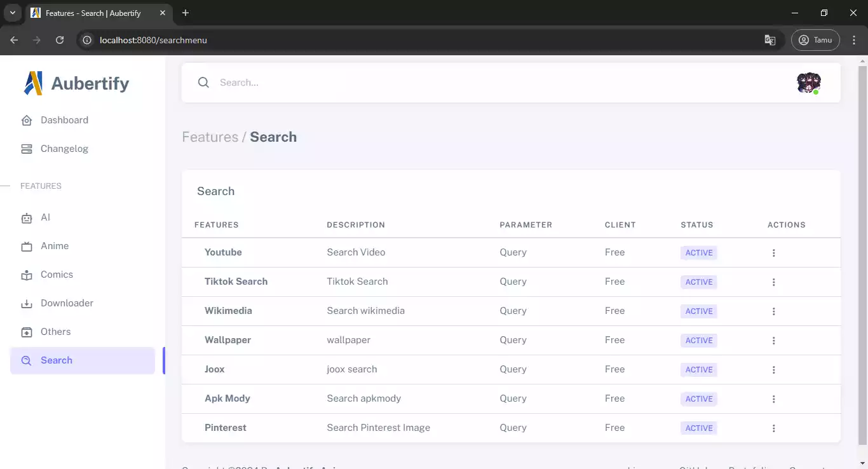Image resolution: width=868 pixels, height=469 pixels.
Task: Click the Others sidebar entry
Action: click(x=83, y=332)
